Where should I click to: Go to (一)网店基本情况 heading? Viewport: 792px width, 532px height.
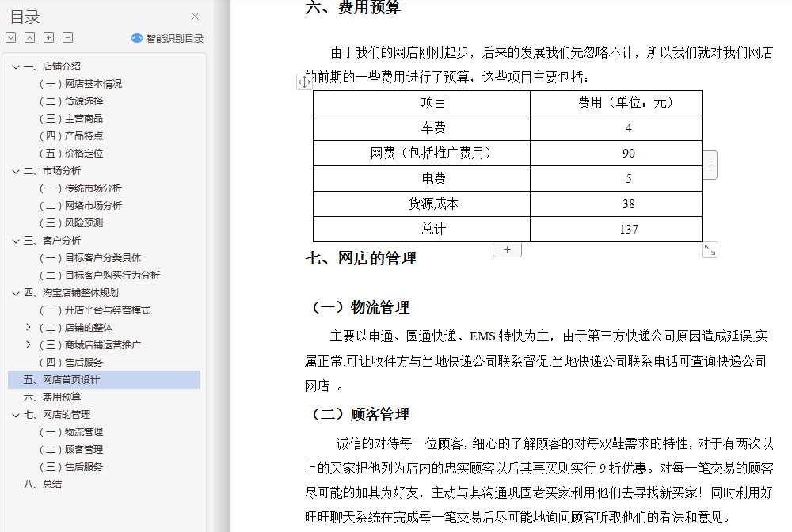tap(81, 84)
